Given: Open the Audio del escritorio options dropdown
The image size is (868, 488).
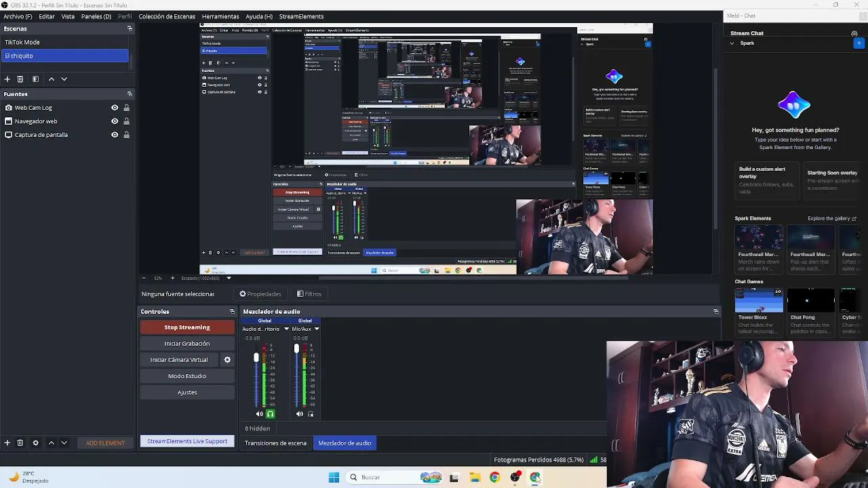Looking at the screenshot, I should coord(286,329).
